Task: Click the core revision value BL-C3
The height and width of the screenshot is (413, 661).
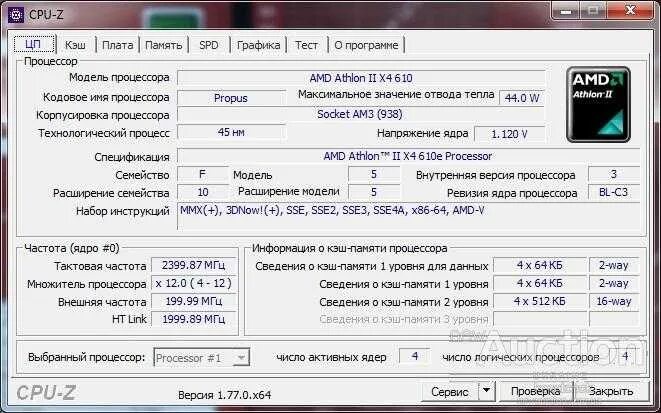Action: 614,192
